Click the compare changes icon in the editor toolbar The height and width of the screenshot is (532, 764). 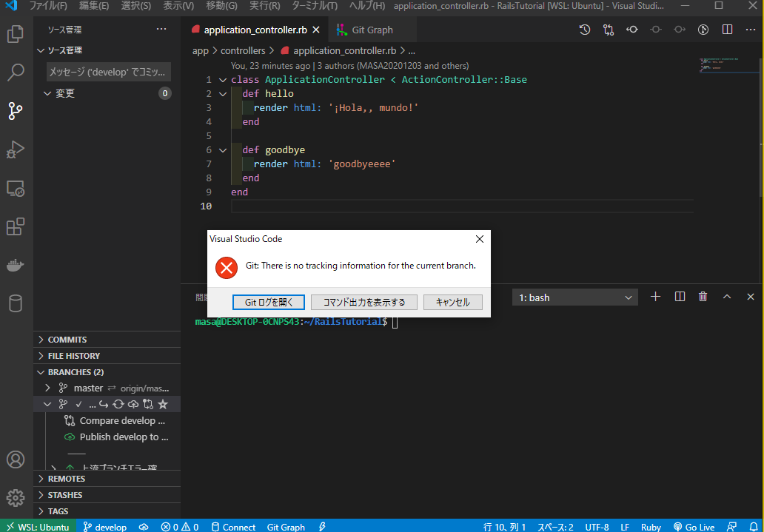pyautogui.click(x=608, y=30)
